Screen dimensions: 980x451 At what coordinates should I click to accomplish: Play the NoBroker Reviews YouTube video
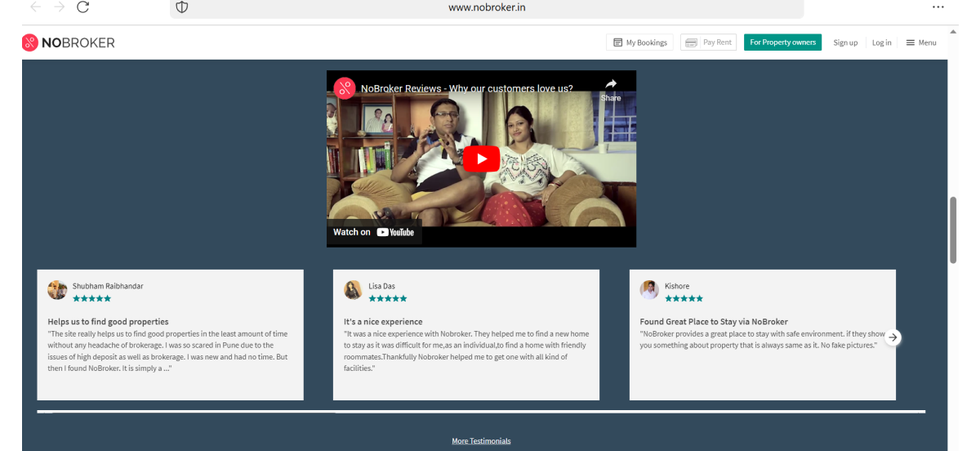(x=481, y=159)
